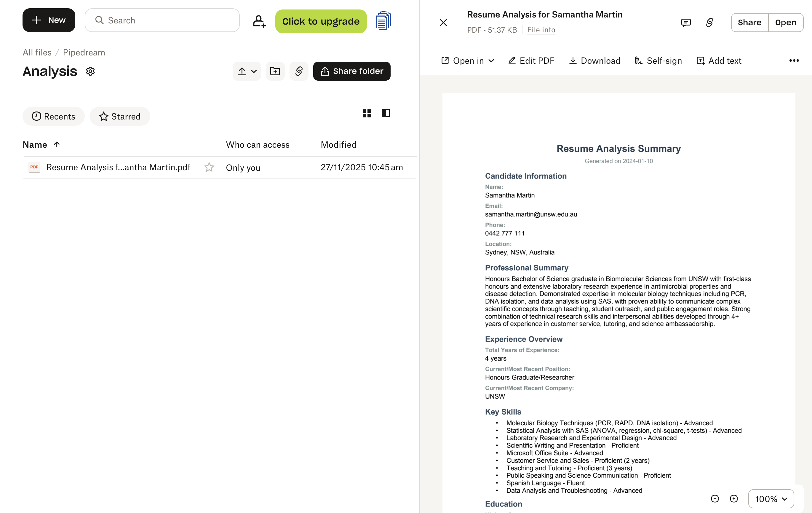Viewport: 812px width, 513px height.
Task: Switch to grid view layout
Action: point(367,113)
